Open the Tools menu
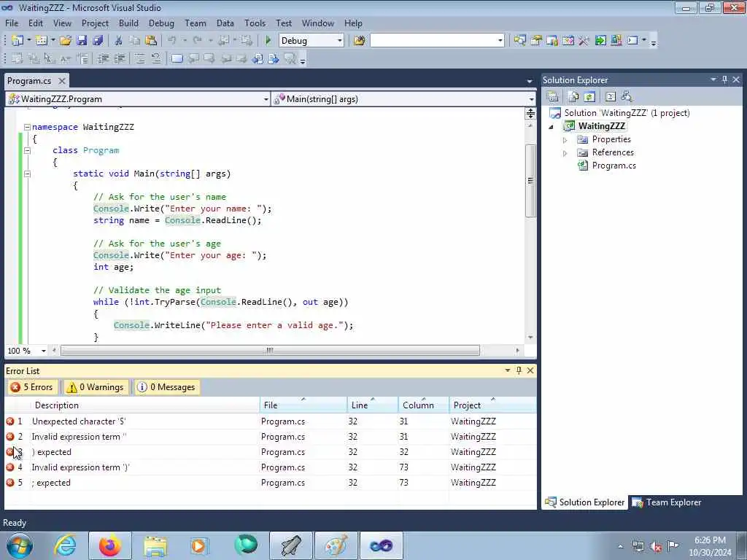Image resolution: width=747 pixels, height=560 pixels. [255, 23]
